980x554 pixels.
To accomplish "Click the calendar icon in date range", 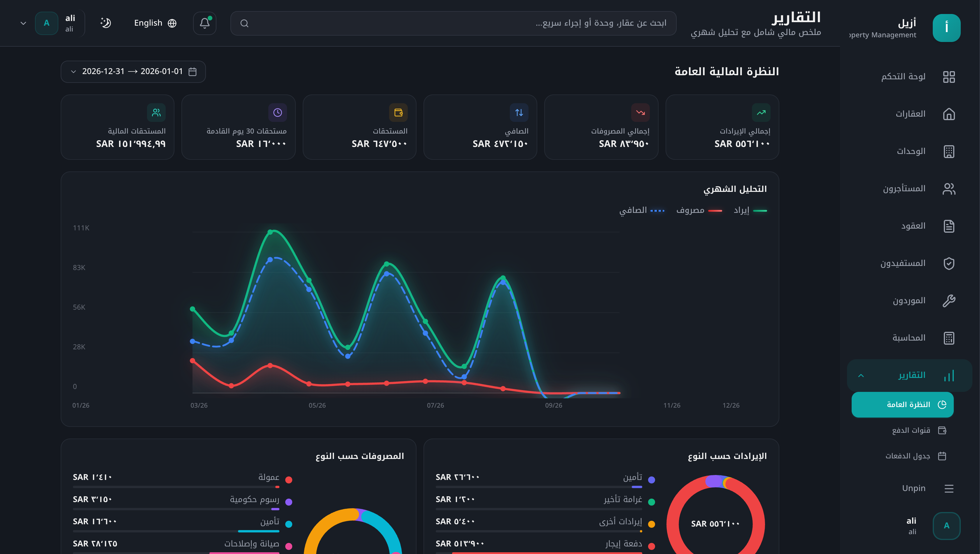I will (192, 71).
